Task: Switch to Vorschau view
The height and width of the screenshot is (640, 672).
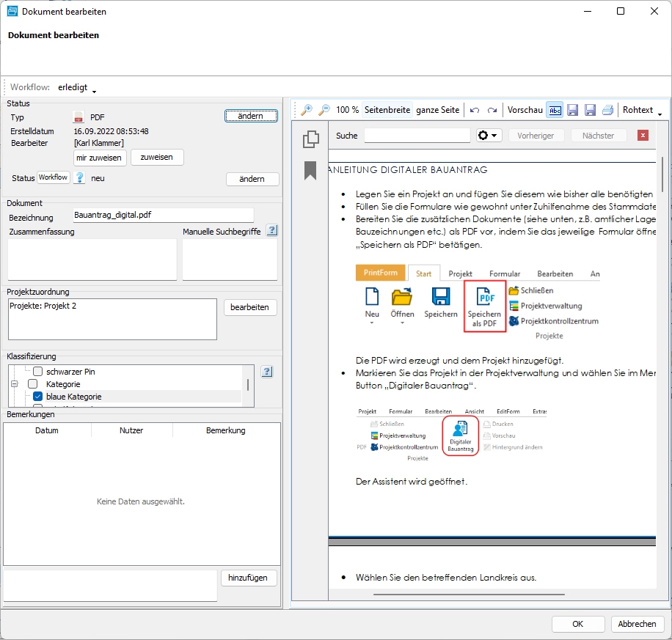Action: pyautogui.click(x=525, y=110)
